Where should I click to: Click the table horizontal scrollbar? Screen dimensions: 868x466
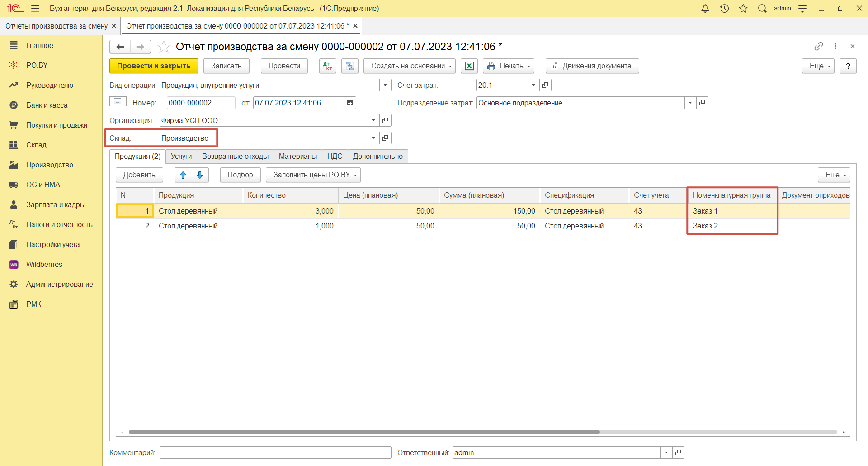click(x=364, y=432)
